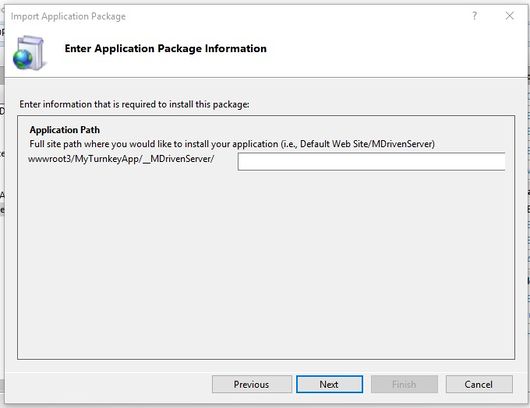Click blank footer area left of Previous
This screenshot has height=408, width=530.
point(108,384)
